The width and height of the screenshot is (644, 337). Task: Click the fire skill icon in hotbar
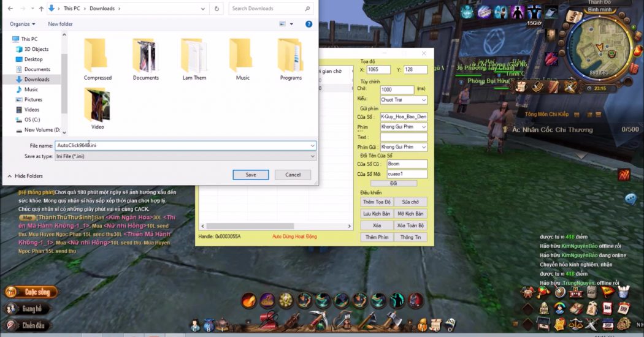[248, 300]
